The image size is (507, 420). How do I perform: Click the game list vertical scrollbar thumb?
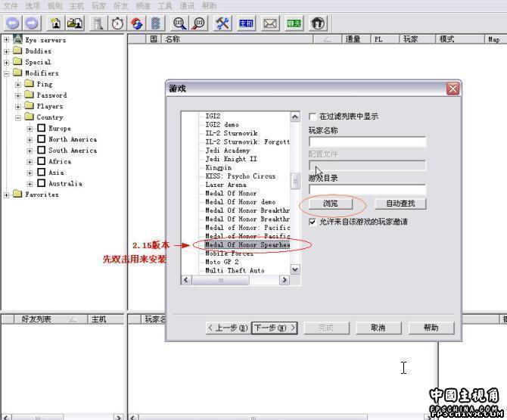point(295,181)
